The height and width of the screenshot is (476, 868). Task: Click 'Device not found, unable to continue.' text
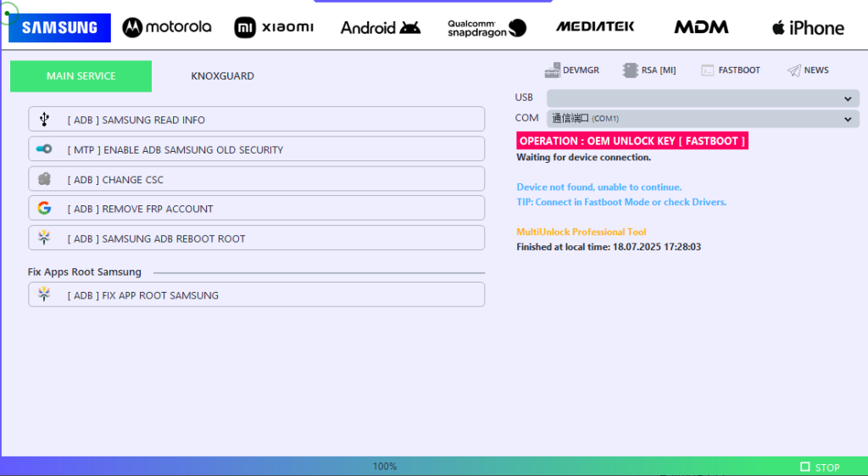coord(599,188)
